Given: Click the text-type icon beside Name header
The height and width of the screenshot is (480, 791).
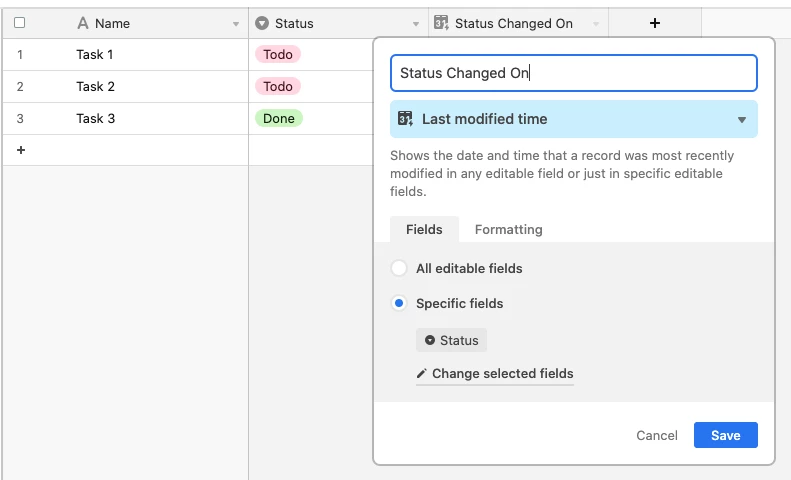Looking at the screenshot, I should 83,23.
